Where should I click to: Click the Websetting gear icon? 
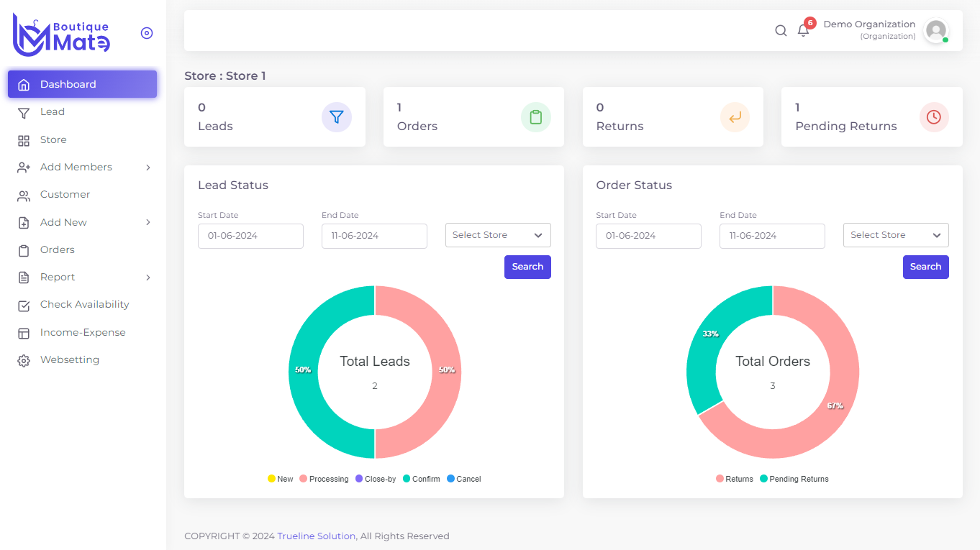click(x=24, y=360)
